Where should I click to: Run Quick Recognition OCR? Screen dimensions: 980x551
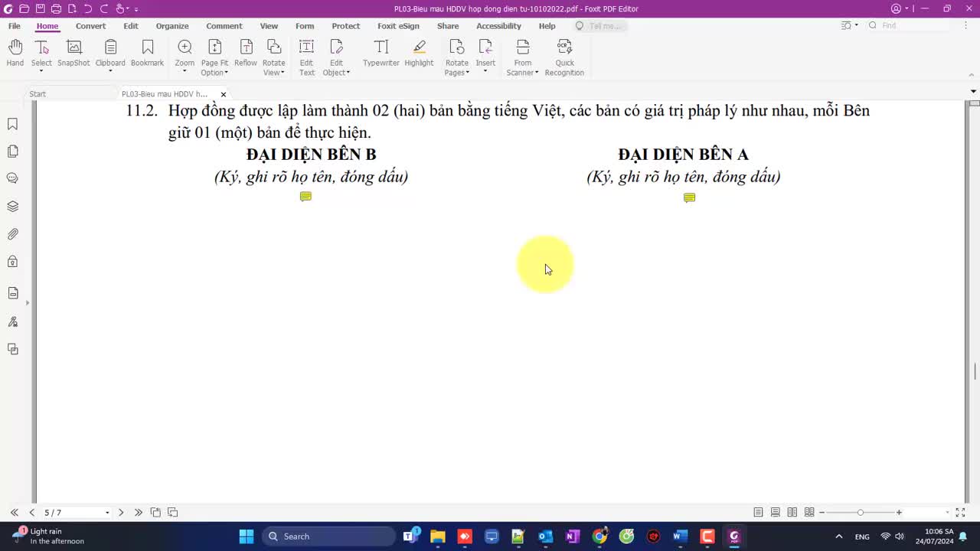[x=564, y=57]
